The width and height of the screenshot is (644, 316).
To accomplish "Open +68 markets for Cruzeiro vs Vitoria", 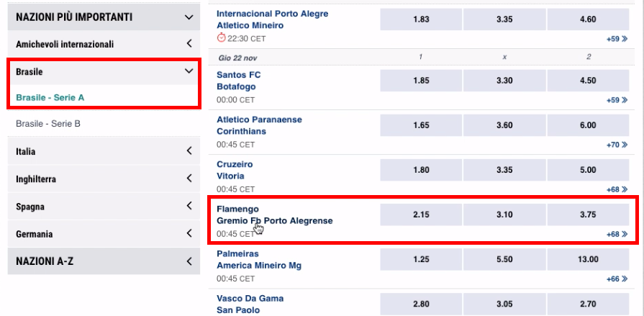I will click(x=617, y=189).
